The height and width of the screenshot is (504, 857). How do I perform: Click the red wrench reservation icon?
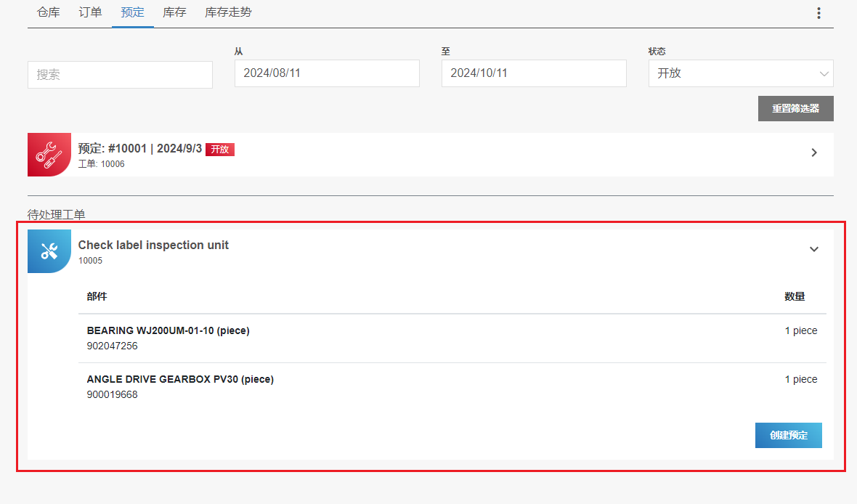(x=49, y=155)
